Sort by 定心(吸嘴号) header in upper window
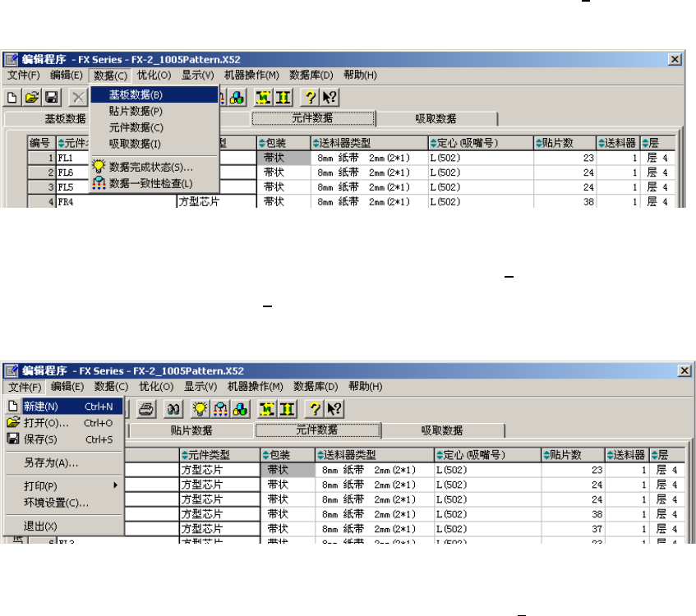 tap(481, 143)
